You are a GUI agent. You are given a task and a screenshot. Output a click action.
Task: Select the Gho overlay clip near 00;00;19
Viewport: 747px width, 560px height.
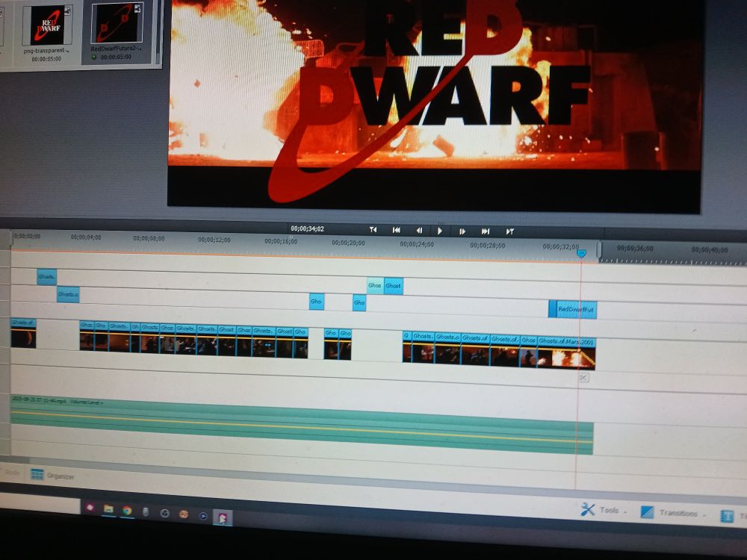[316, 302]
